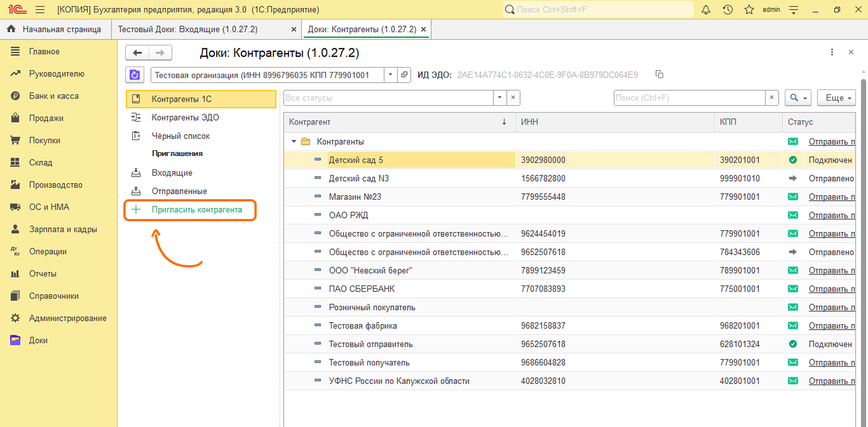Send invitation link for Розничный покупатель
Screen dimensions: 868x427
(832, 307)
